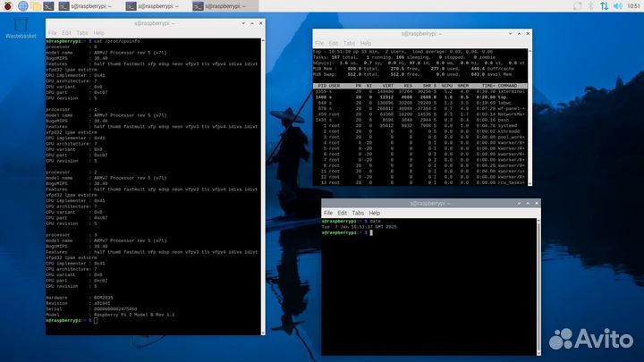Click the COMMAND column header in top
This screenshot has width=644, height=362.
(521, 85)
